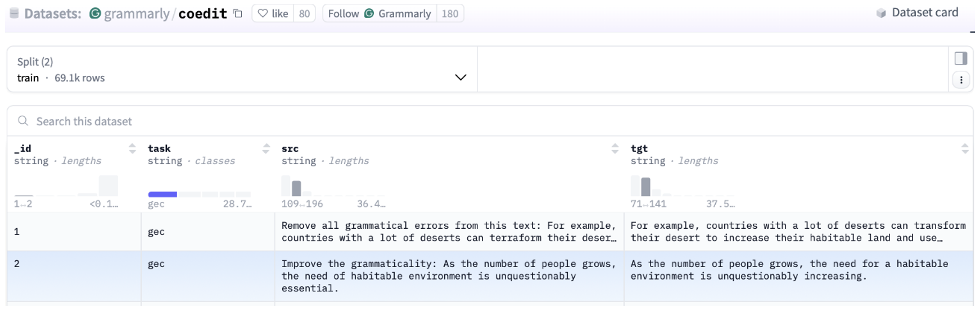
Task: Open the grammarly organization link
Action: point(137,14)
